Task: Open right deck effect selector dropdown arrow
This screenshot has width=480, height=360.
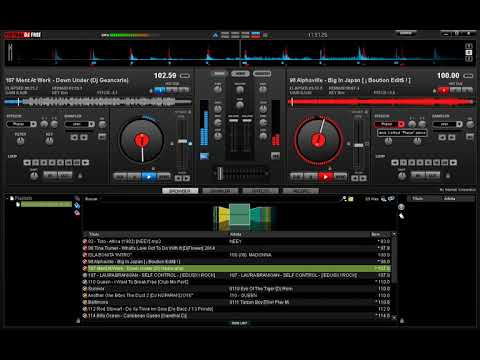Action: [x=401, y=124]
